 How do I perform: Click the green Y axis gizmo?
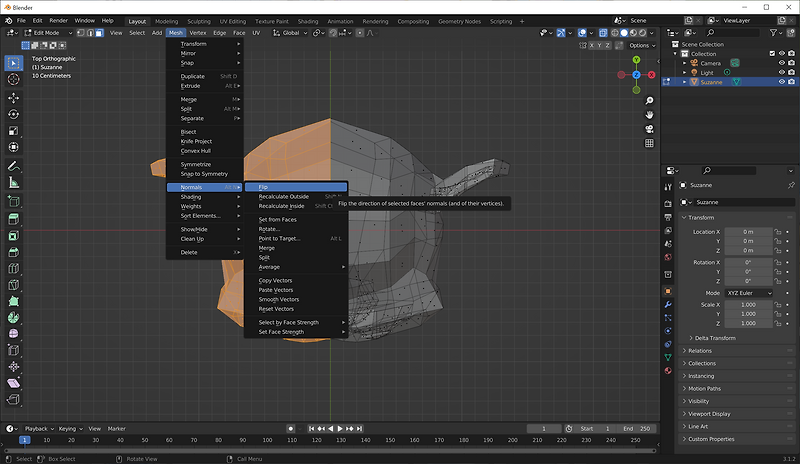(x=635, y=57)
